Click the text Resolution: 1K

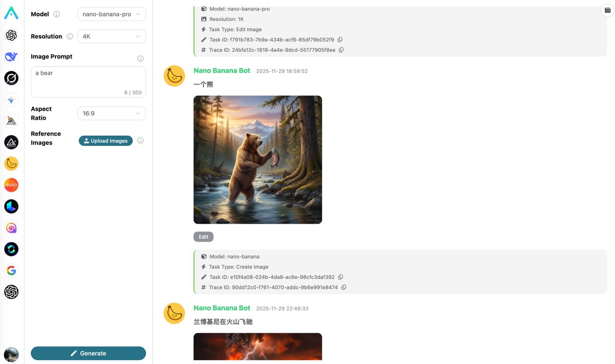pyautogui.click(x=227, y=19)
